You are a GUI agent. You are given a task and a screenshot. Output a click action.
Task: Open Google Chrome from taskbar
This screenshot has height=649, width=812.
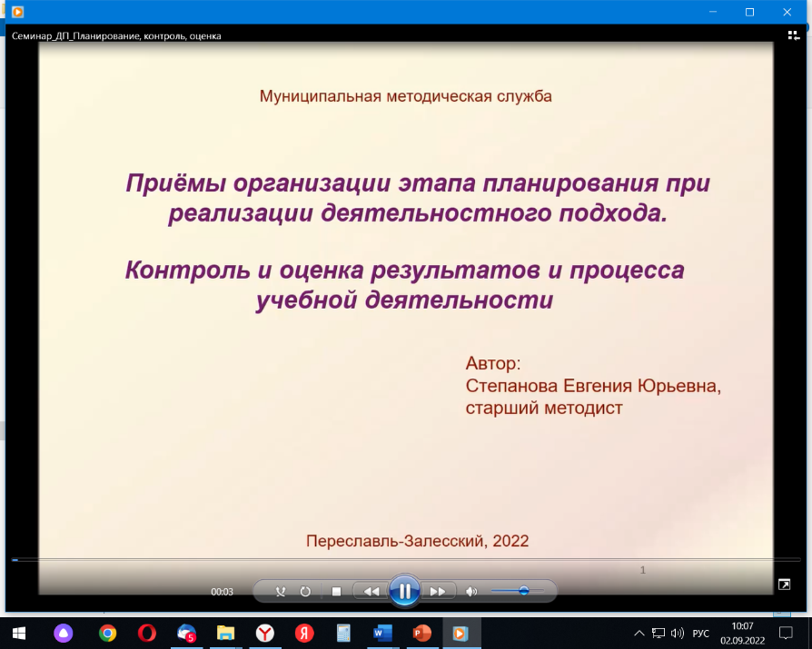click(x=108, y=633)
